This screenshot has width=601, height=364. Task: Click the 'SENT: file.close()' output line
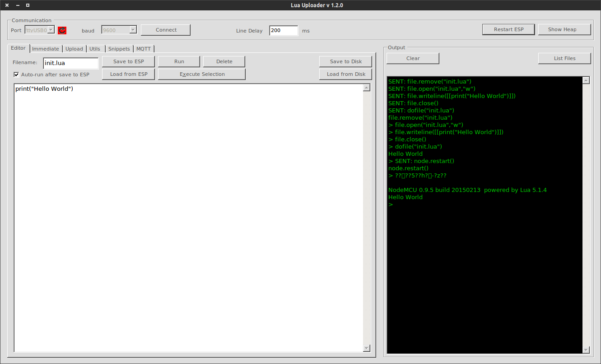(x=413, y=103)
